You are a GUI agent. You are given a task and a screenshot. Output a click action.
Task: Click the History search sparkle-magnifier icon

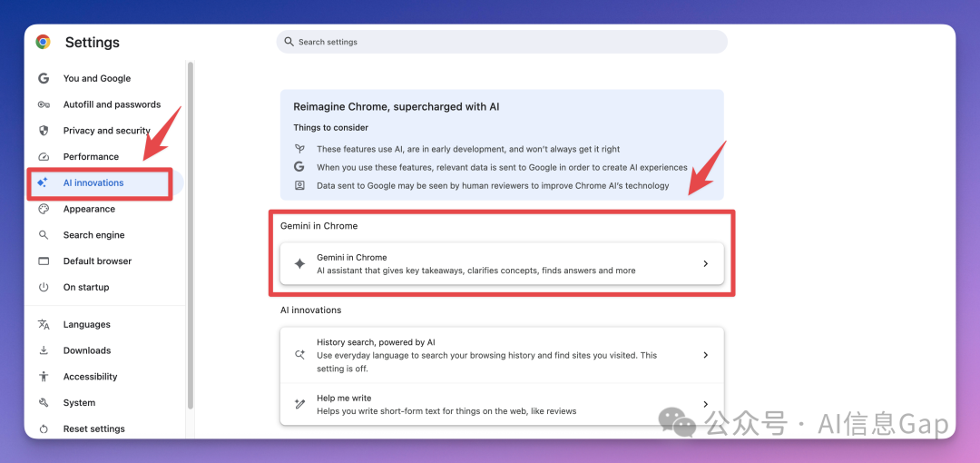click(299, 355)
